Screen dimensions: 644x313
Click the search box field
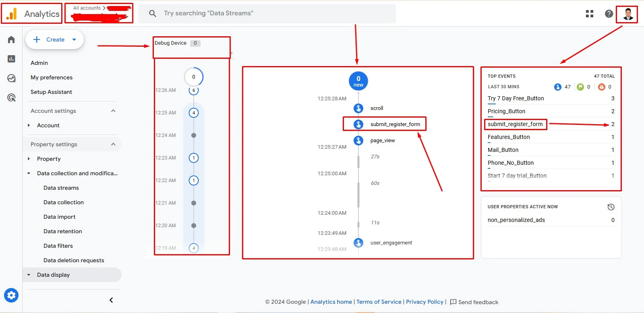pos(267,14)
